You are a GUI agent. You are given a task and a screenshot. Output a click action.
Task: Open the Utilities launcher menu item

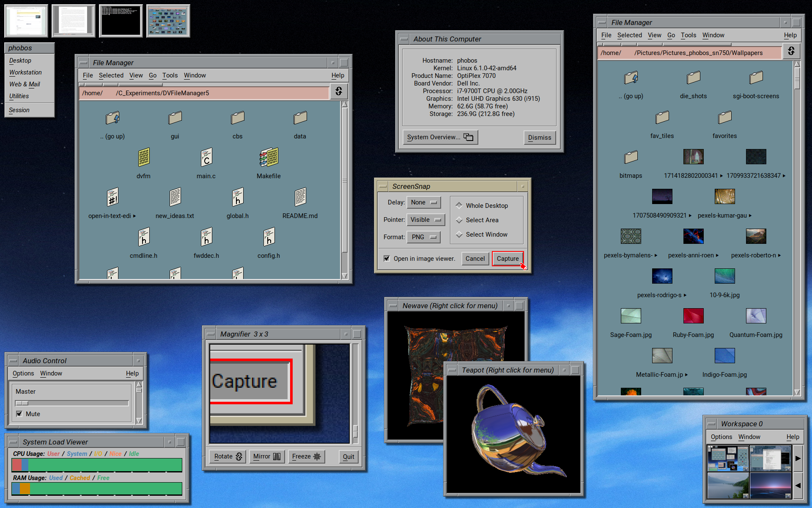pyautogui.click(x=19, y=96)
